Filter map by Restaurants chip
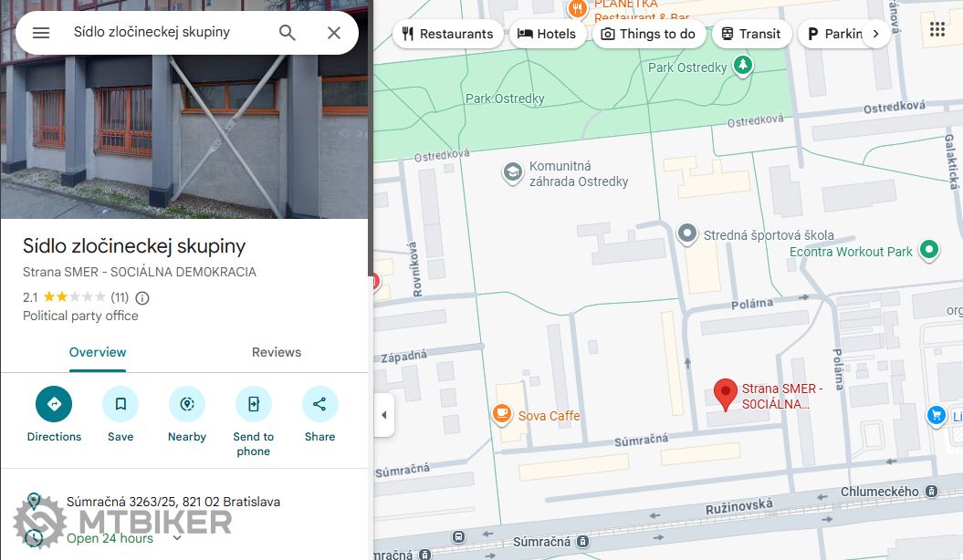Image resolution: width=963 pixels, height=560 pixels. [x=447, y=34]
